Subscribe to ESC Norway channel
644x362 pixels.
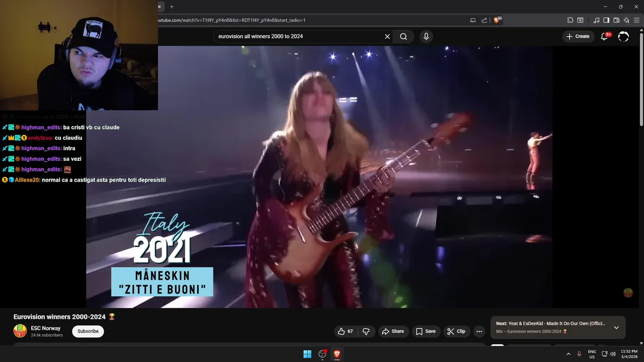tap(88, 331)
